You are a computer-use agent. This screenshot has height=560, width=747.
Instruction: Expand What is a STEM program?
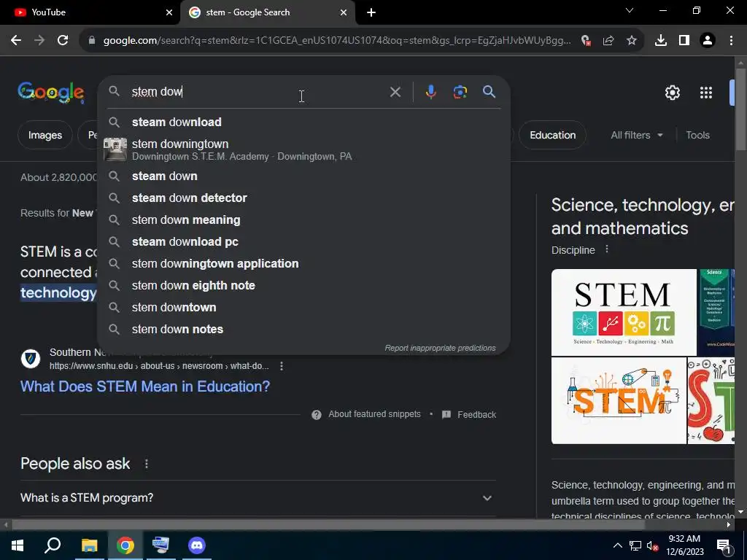tap(258, 497)
